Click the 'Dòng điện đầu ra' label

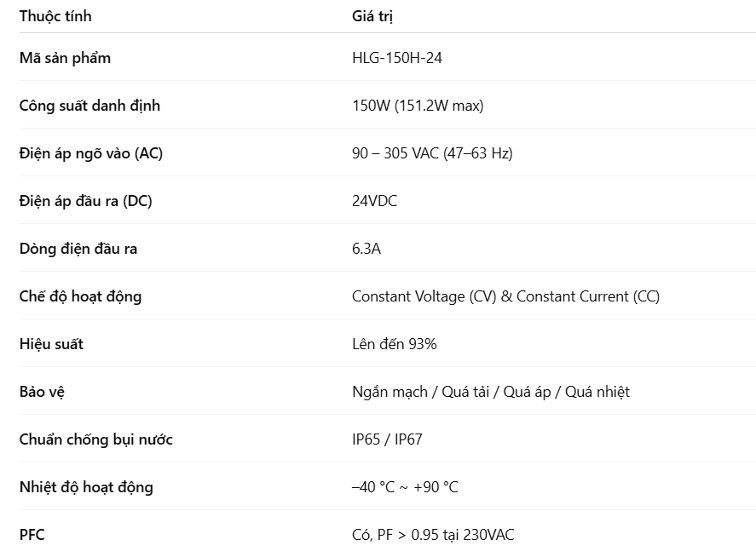pos(78,249)
